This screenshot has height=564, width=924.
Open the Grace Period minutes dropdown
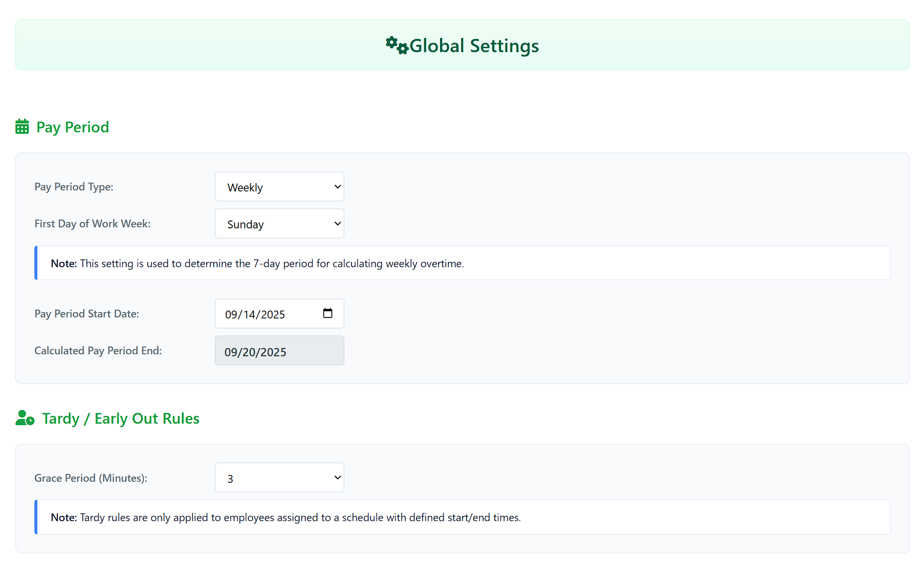pyautogui.click(x=279, y=477)
